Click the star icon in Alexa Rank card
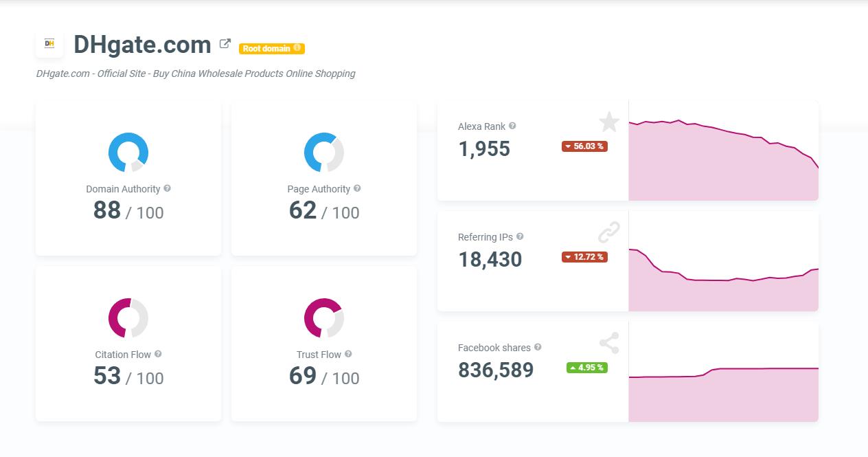868x457 pixels. (608, 122)
